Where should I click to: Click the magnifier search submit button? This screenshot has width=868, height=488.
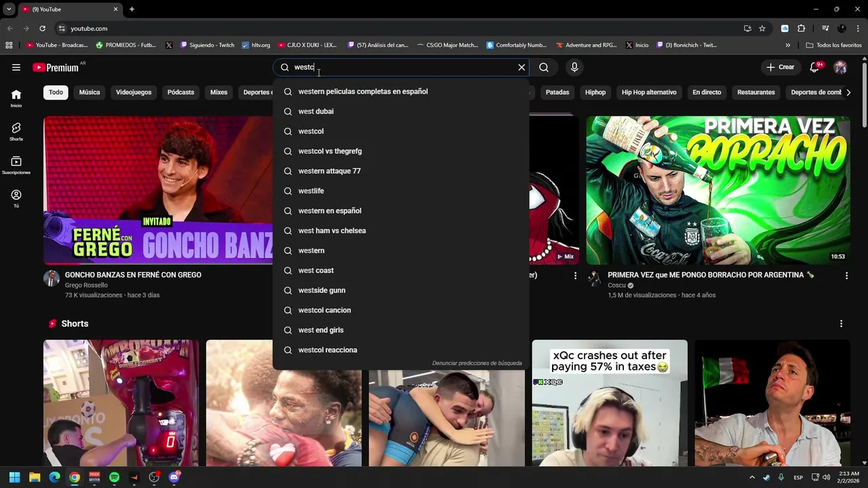544,67
